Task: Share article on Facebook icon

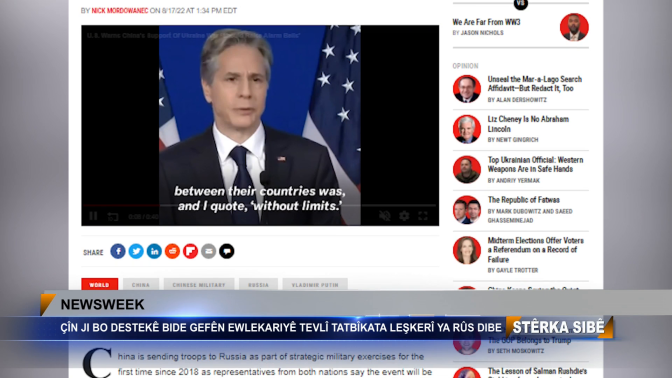Action: click(118, 251)
